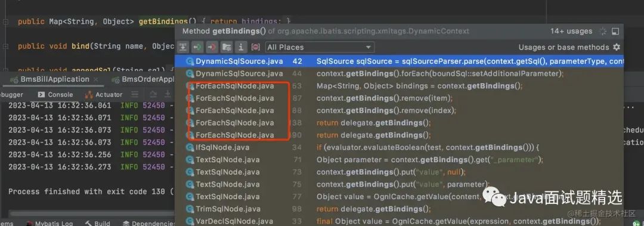The image size is (644, 226).
Task: Open Mybatis Log tool window
Action: 49,224
